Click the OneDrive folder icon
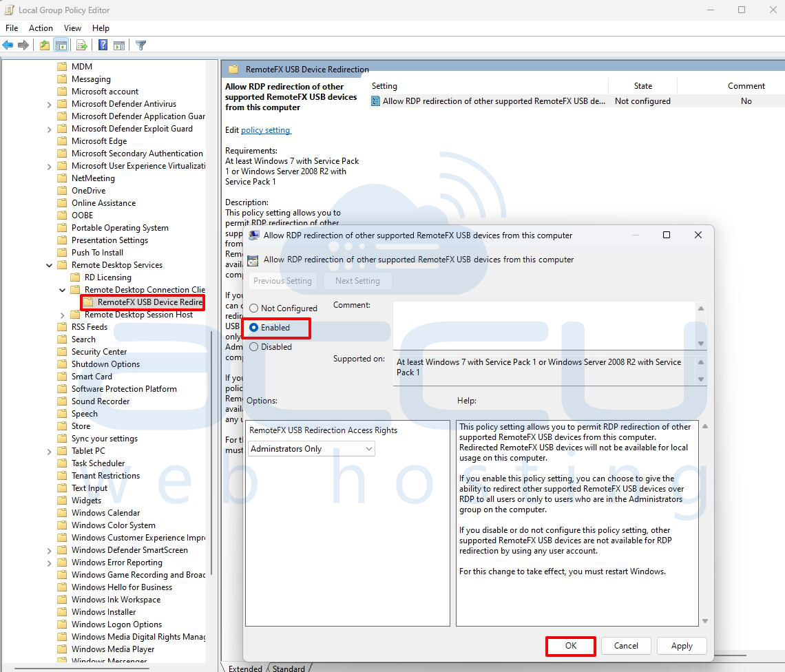Screen dimensions: 785x672 coord(62,191)
